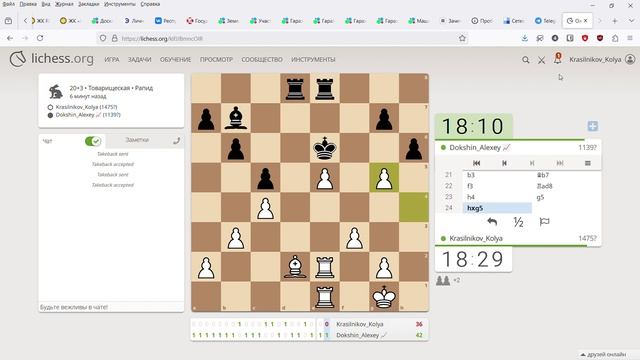Open the notifications bell

pyautogui.click(x=557, y=59)
